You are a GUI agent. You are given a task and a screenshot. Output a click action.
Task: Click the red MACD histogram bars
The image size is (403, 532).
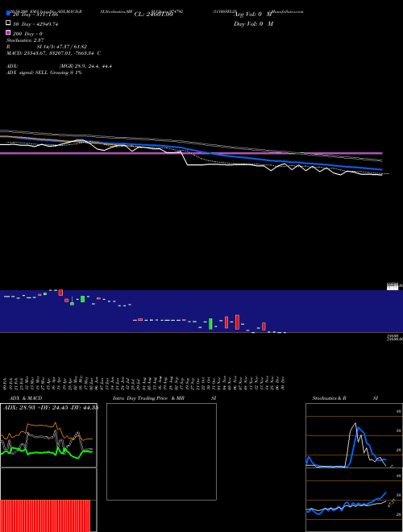pos(45,516)
